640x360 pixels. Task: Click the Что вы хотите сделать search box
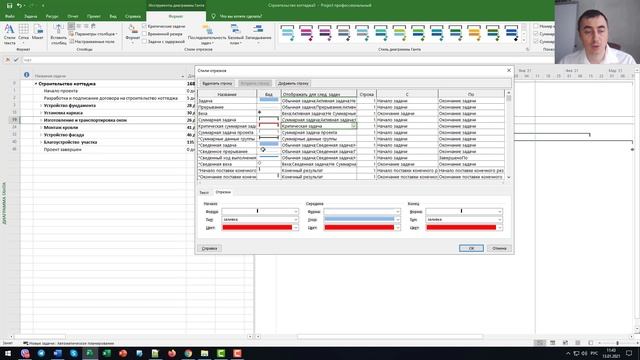pos(241,16)
